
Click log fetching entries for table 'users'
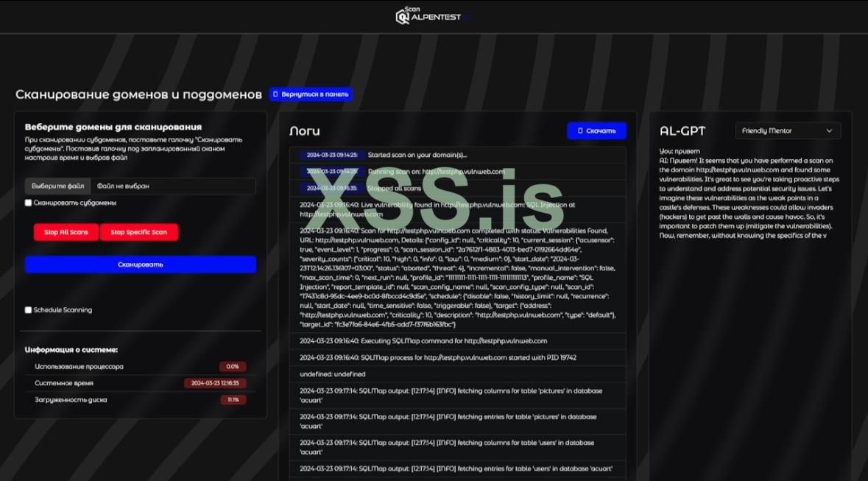pyautogui.click(x=458, y=468)
